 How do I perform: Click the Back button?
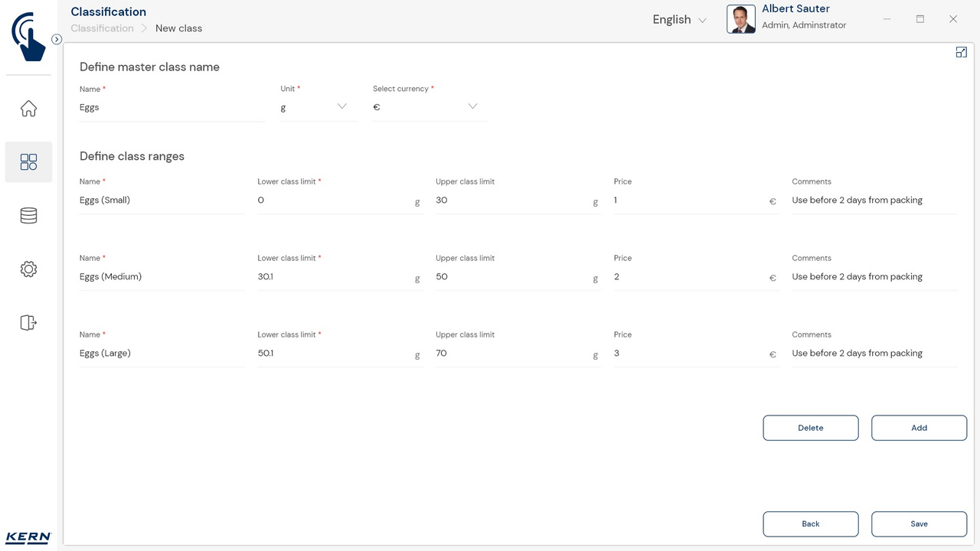810,524
